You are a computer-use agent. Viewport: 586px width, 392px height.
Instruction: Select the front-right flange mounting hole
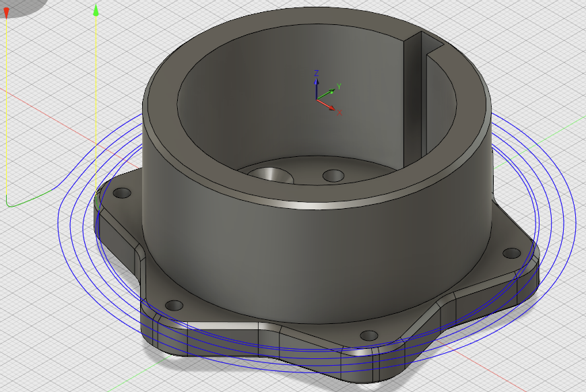click(368, 335)
